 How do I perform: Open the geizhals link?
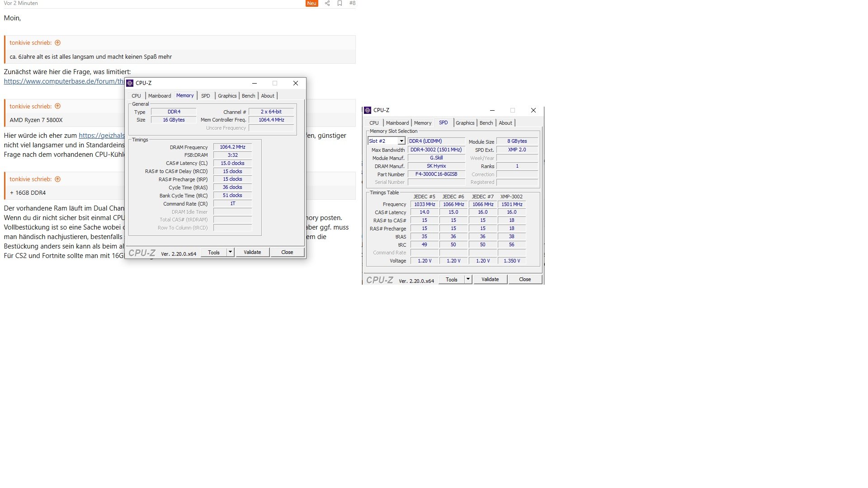point(102,136)
